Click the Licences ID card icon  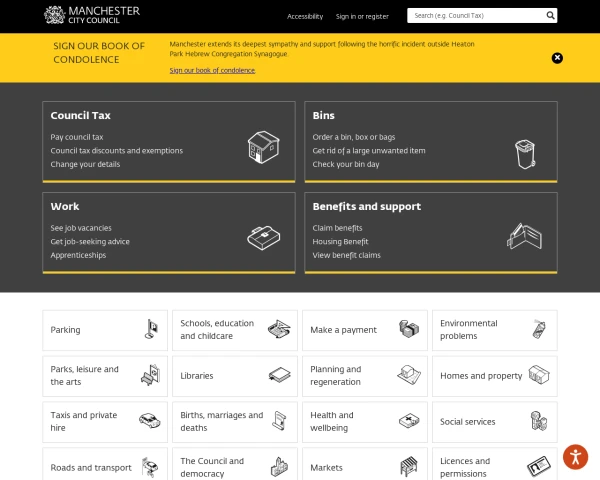coord(539,467)
